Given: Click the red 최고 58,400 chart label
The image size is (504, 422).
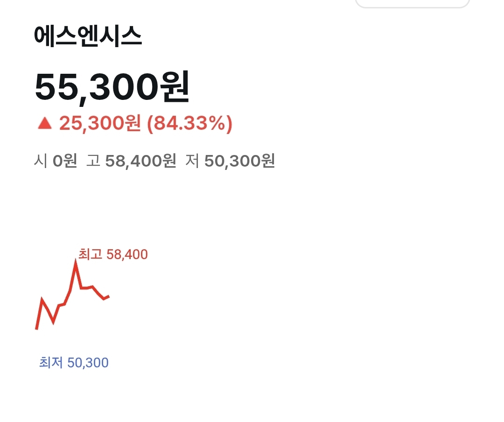Looking at the screenshot, I should coord(113,254).
